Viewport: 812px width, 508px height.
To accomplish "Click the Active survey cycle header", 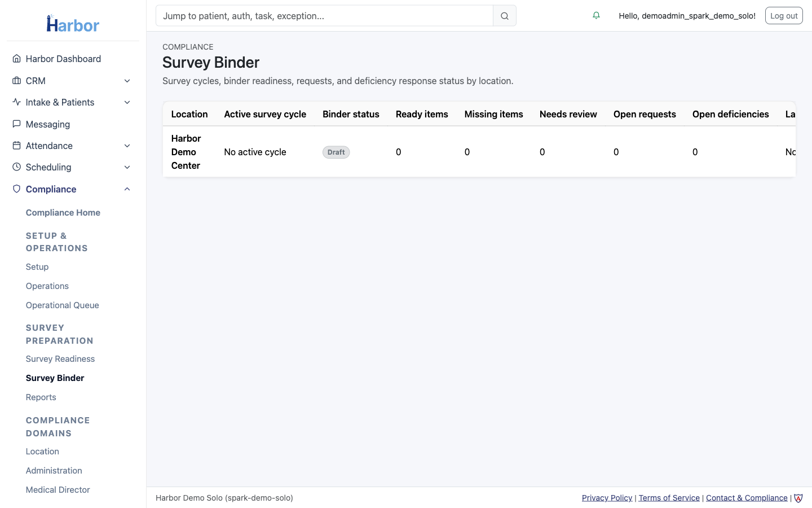I will (265, 114).
